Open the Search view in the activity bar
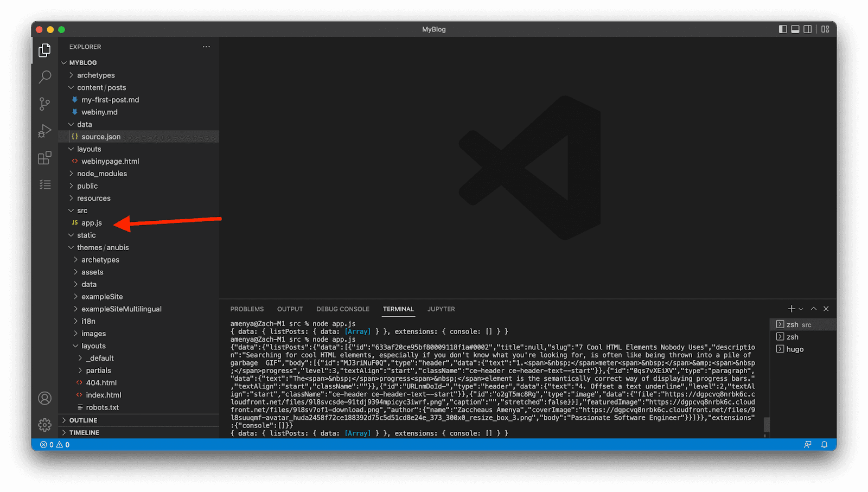Viewport: 868px width, 492px height. click(x=44, y=77)
